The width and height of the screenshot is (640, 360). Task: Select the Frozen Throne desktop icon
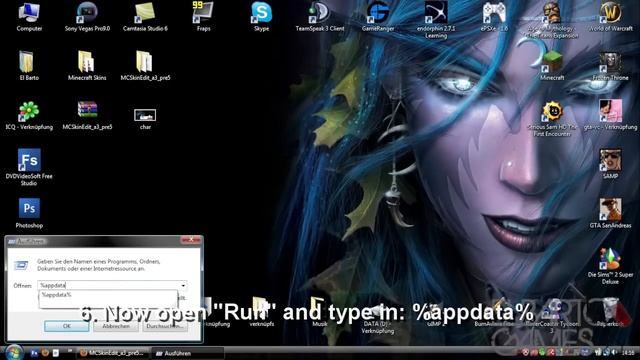[x=611, y=65]
